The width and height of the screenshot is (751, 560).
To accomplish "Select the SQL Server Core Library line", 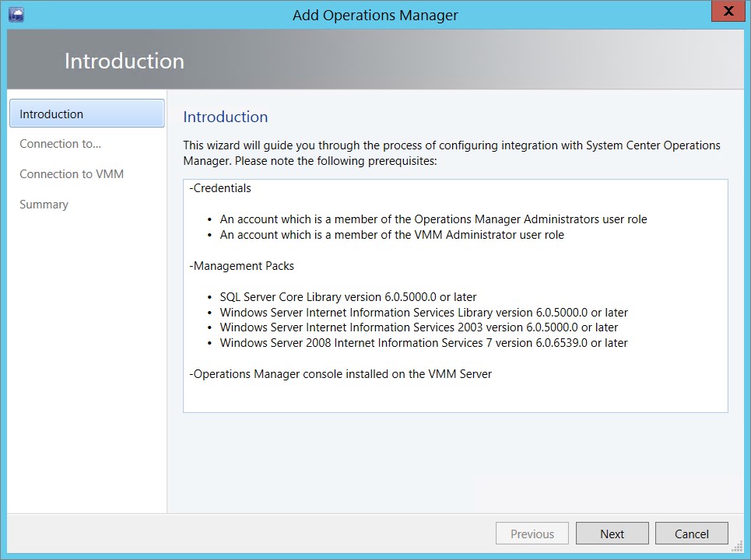I will point(348,297).
